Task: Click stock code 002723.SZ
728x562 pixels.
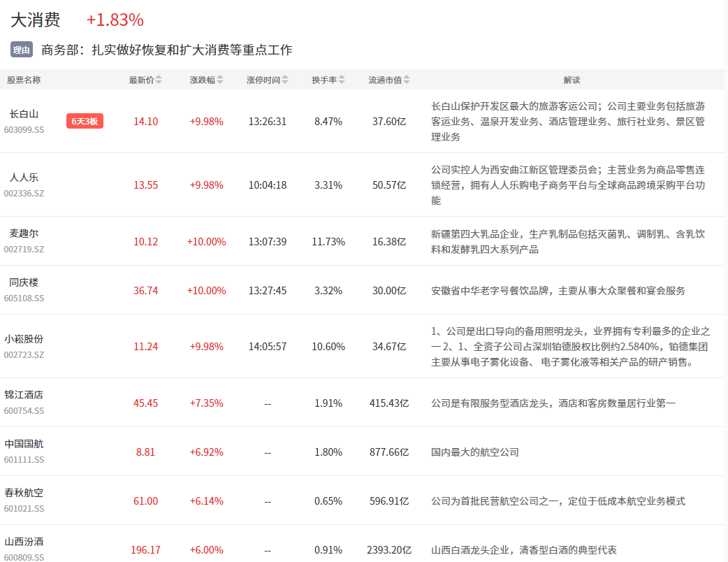Action: (x=24, y=355)
